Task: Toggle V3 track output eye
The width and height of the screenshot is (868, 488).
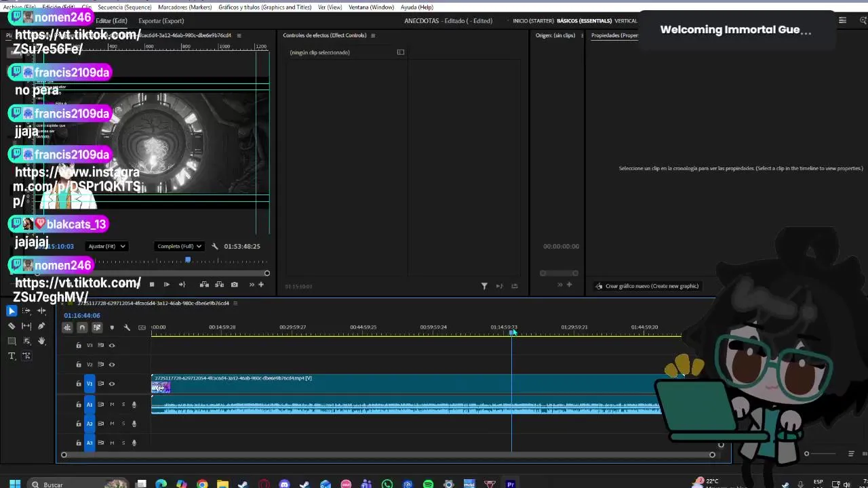Action: click(112, 346)
